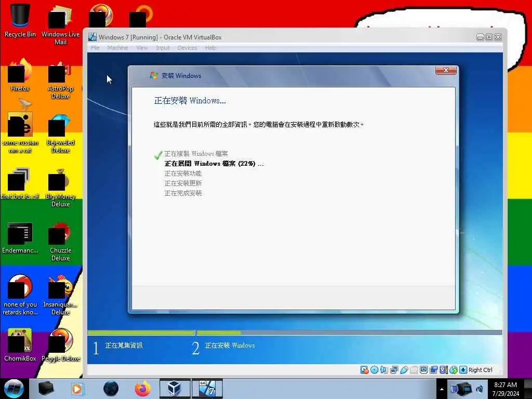
Task: Click the Show desktop button at taskbar end
Action: pos(528,389)
